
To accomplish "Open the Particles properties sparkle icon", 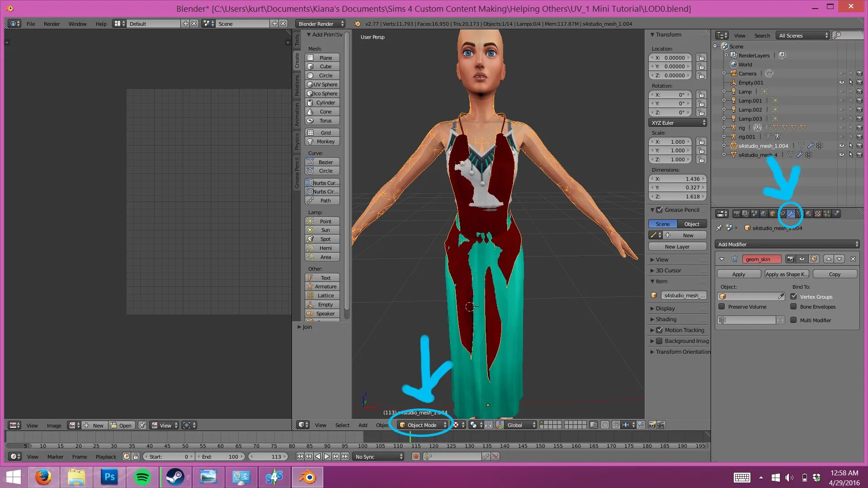I will [x=826, y=214].
